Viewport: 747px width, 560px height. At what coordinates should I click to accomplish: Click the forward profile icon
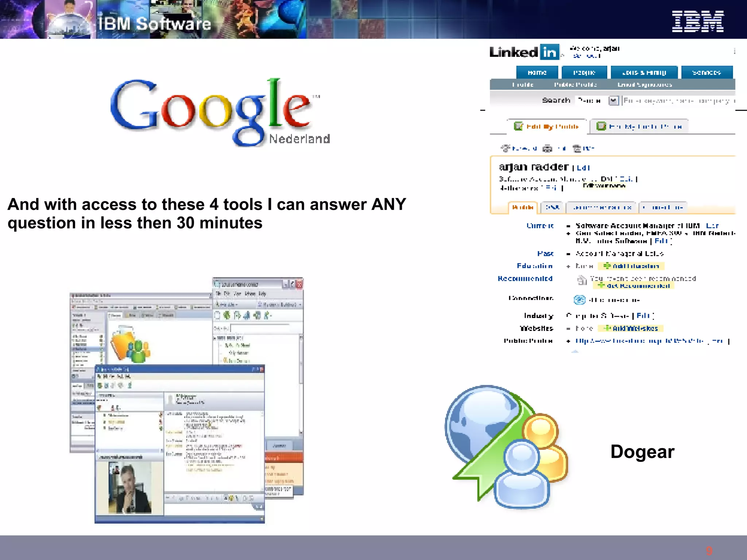pos(505,148)
